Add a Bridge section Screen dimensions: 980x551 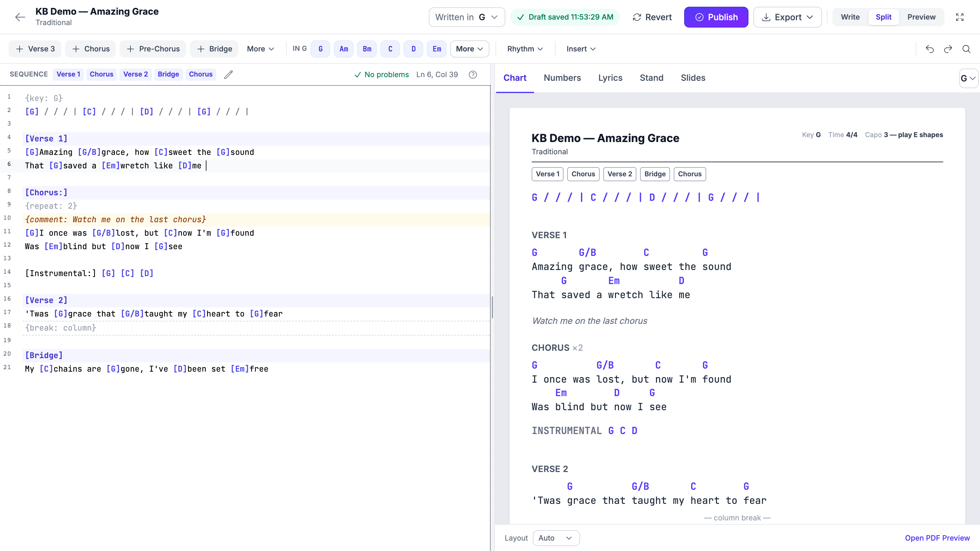point(214,49)
